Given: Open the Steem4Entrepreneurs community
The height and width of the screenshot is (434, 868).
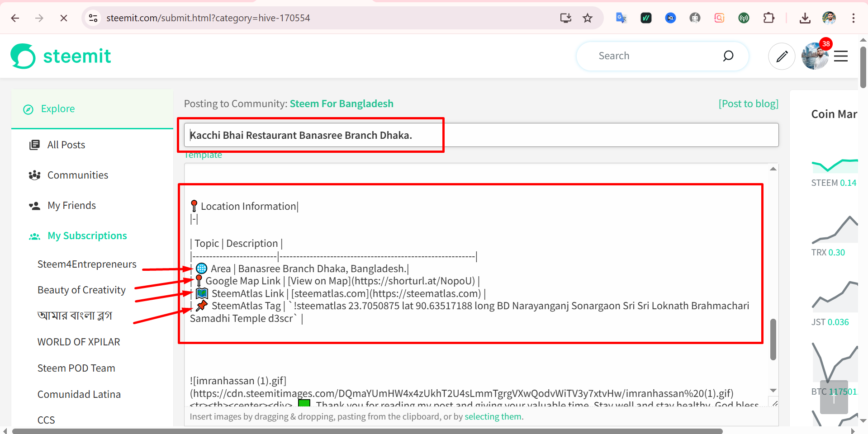Looking at the screenshot, I should coord(87,264).
